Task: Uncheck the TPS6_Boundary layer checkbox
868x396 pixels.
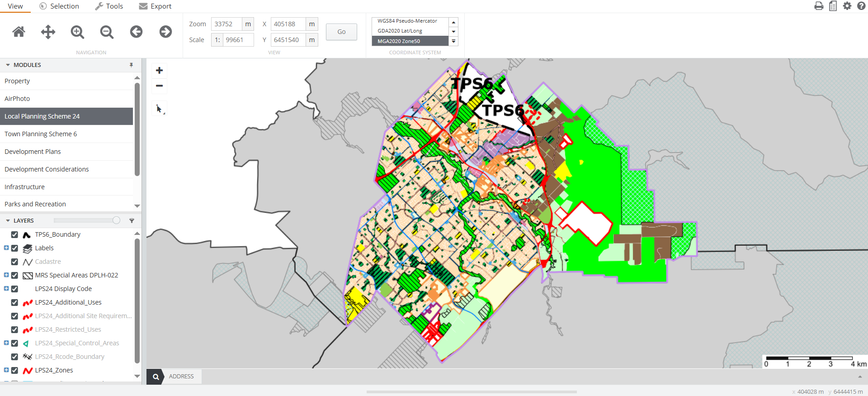Action: [14, 234]
